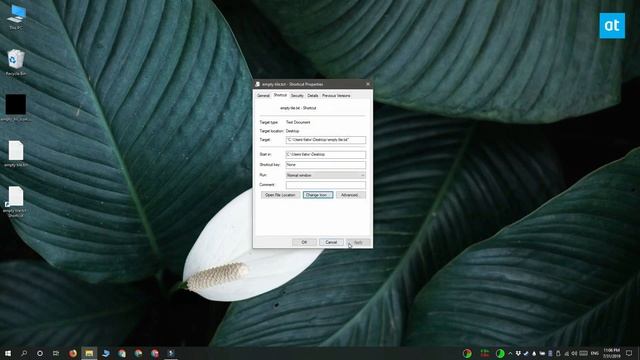Open the volume speaker tray icon

[x=574, y=353]
